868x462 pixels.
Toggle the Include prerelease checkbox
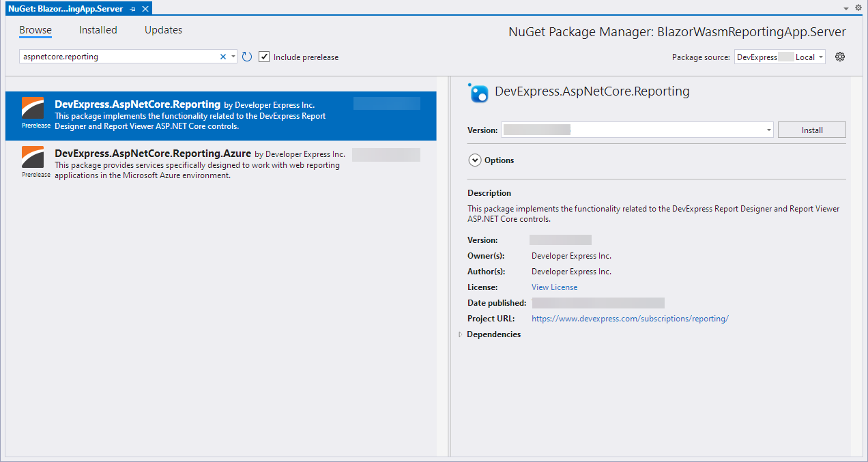pos(264,57)
